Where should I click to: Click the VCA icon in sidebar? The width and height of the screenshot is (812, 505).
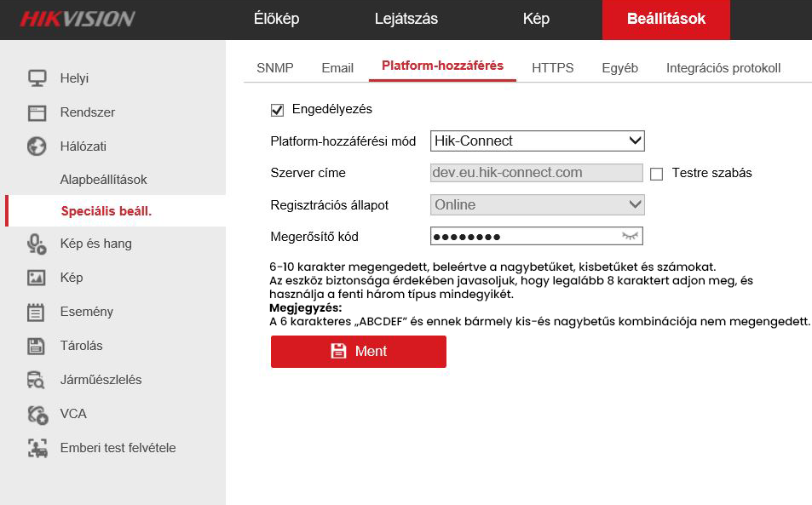click(37, 415)
